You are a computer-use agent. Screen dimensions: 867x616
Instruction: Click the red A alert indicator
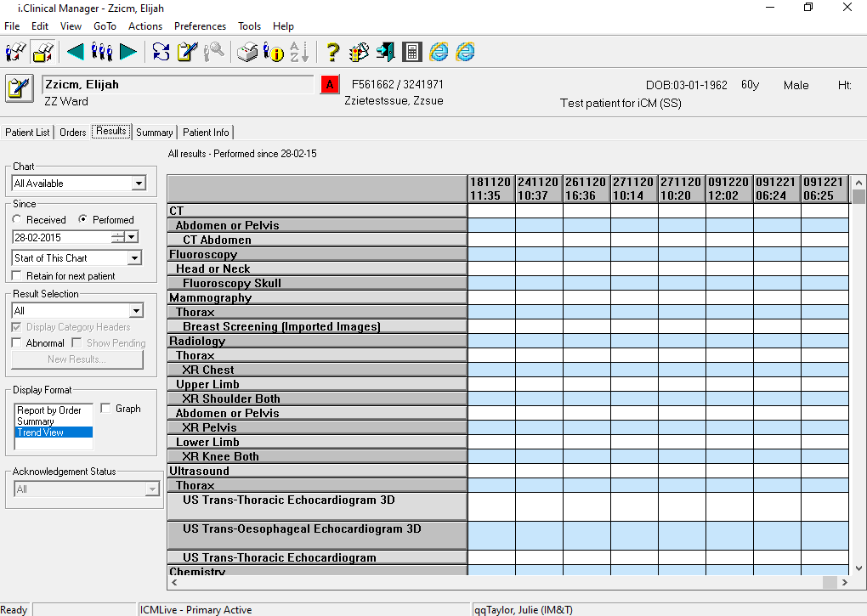pyautogui.click(x=330, y=84)
